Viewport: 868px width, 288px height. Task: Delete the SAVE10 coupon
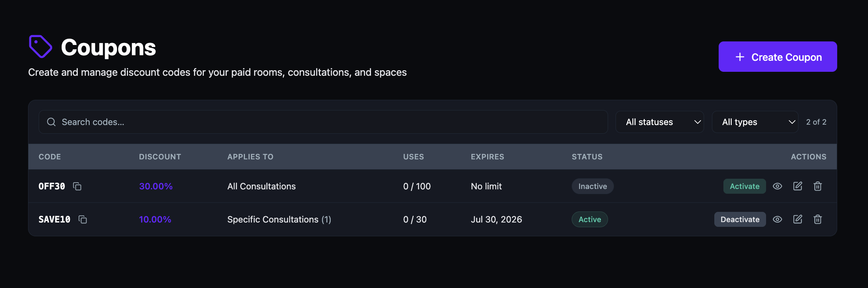818,219
